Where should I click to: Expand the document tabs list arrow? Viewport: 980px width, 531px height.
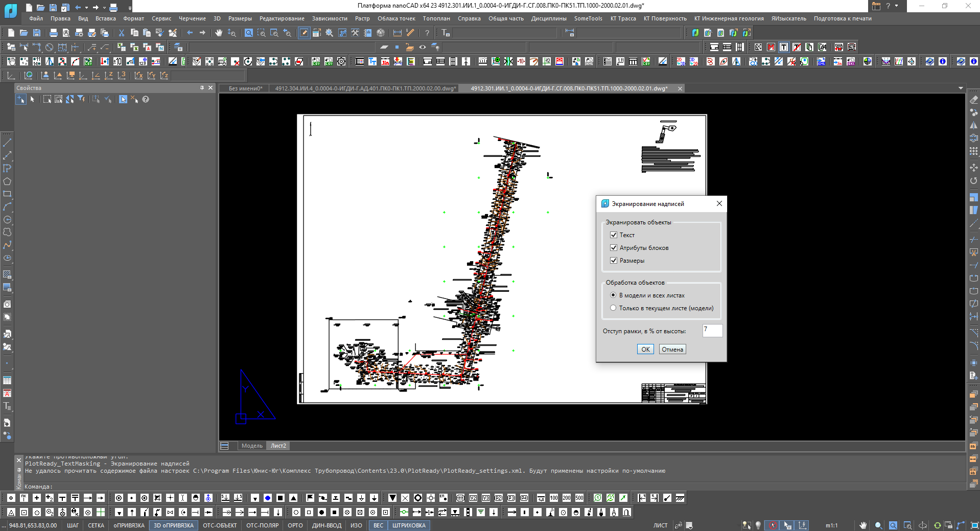(961, 88)
